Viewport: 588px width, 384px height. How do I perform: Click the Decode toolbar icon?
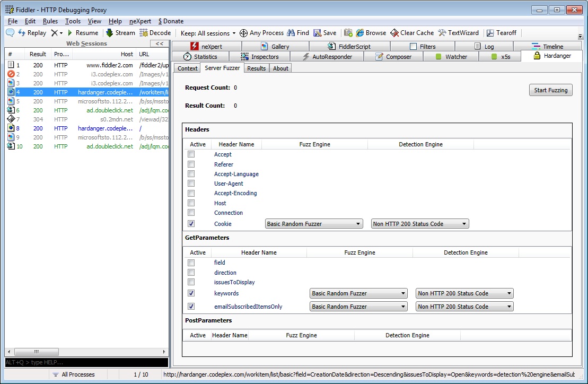pyautogui.click(x=144, y=33)
